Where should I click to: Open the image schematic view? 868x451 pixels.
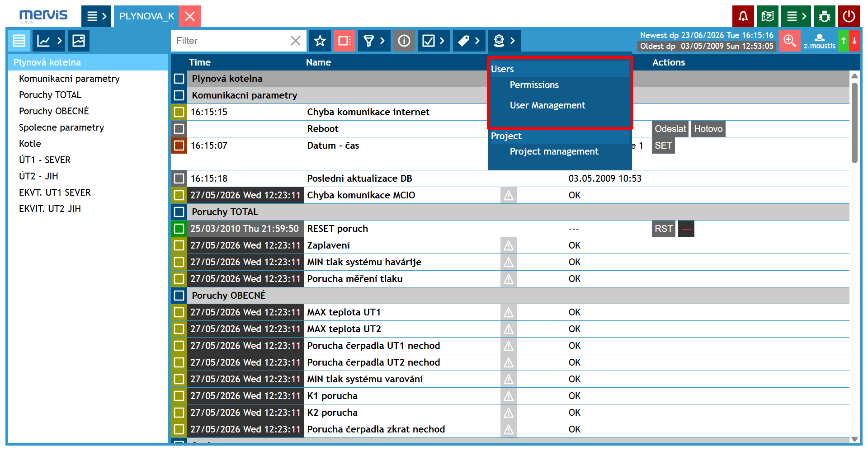[x=79, y=41]
